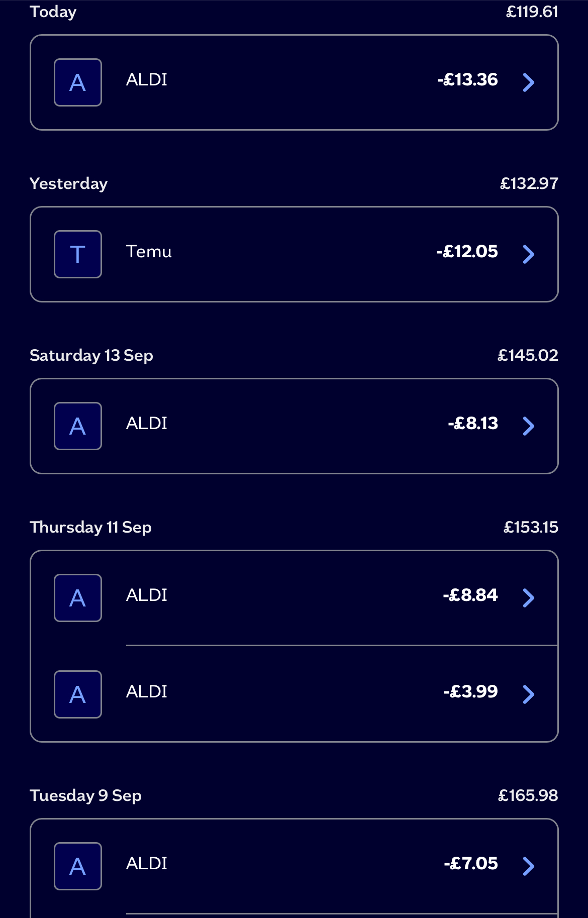
Task: Tap the ALDI letter icon for £13.36 transaction
Action: pyautogui.click(x=78, y=82)
